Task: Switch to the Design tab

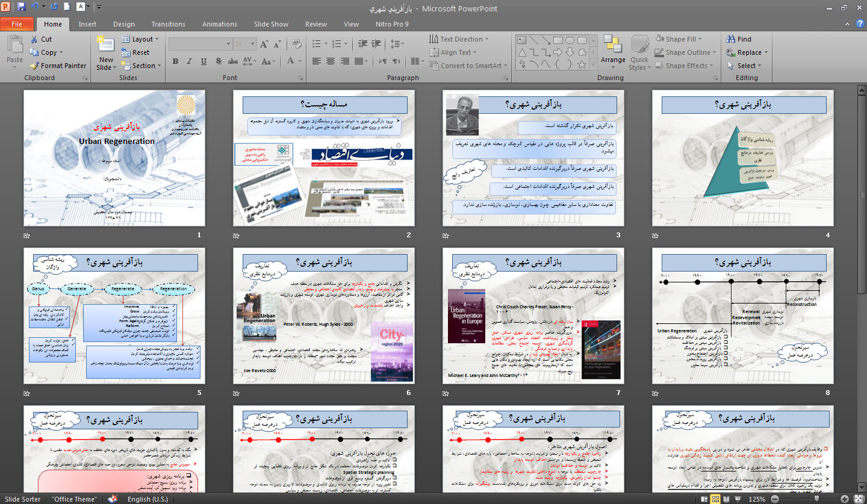Action: point(124,24)
